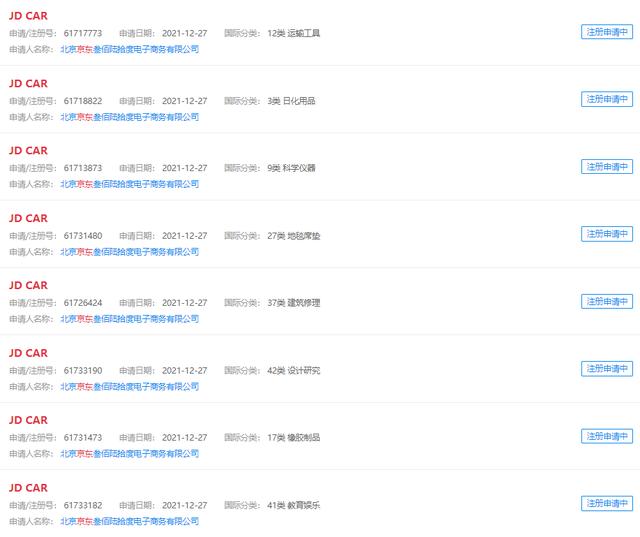
Task: Open applicant company link under registration 61731473
Action: tap(129, 453)
